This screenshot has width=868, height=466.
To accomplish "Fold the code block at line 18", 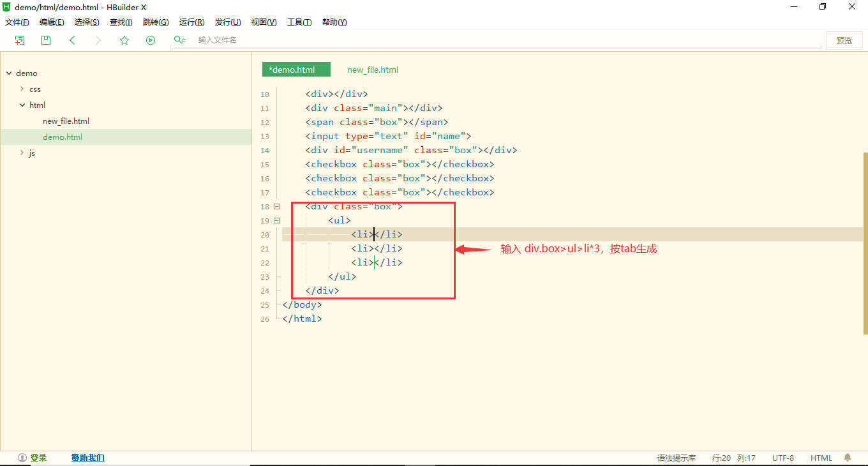I will pos(276,206).
